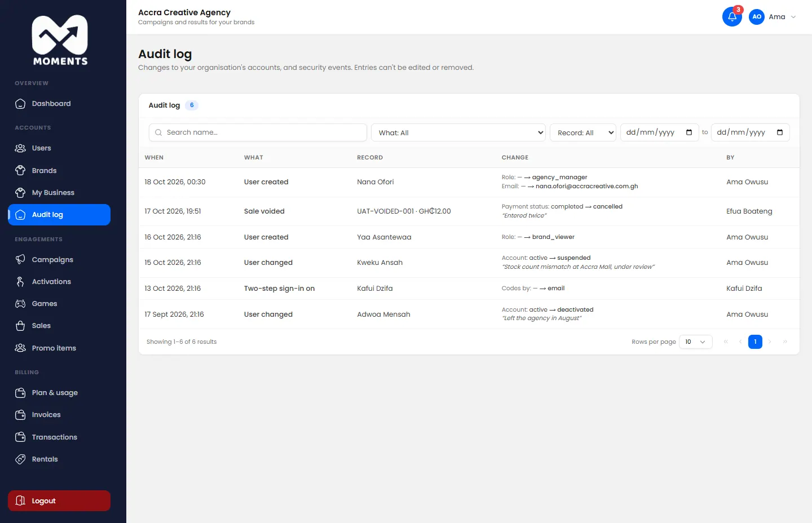Click the Dashboard sidebar icon
The height and width of the screenshot is (523, 812).
click(20, 104)
